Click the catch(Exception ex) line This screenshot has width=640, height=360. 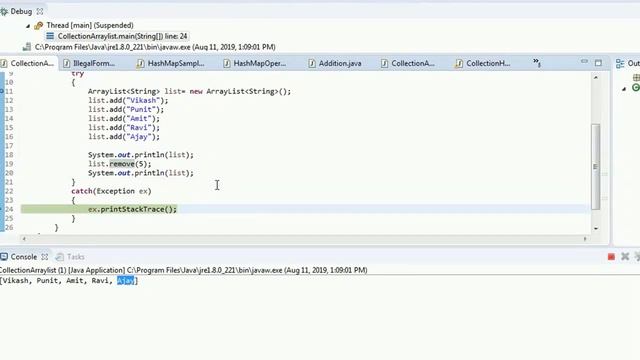pyautogui.click(x=111, y=191)
